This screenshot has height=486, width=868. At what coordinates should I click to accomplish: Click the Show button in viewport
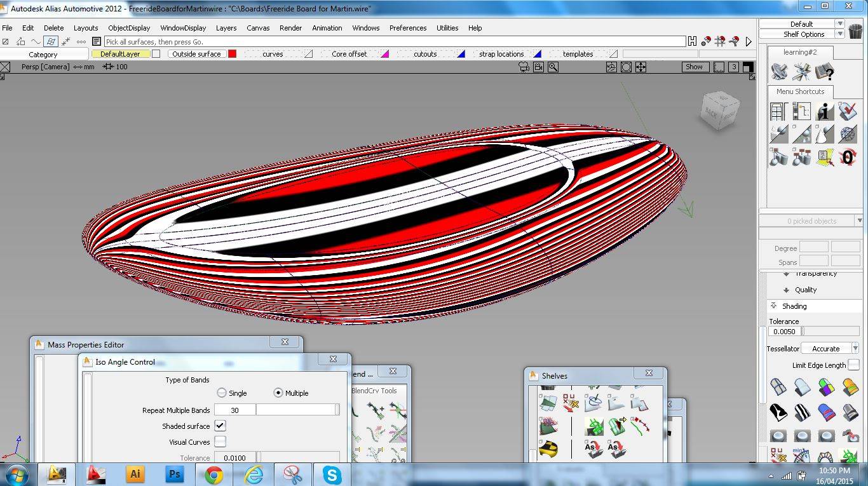pos(694,67)
